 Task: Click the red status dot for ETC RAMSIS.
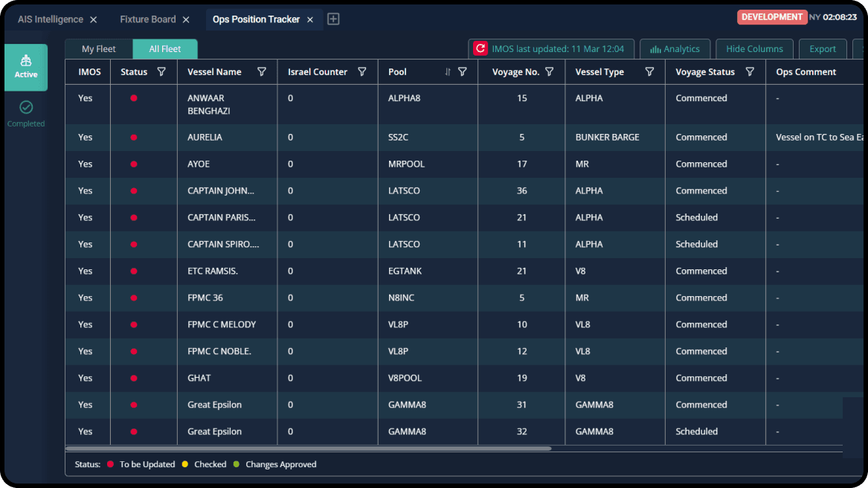[133, 271]
